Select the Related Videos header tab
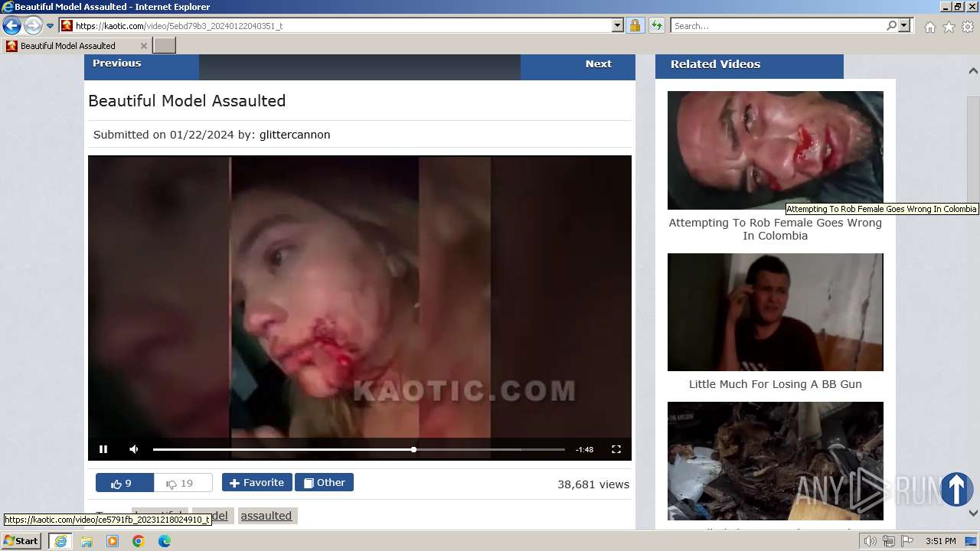 click(x=750, y=66)
